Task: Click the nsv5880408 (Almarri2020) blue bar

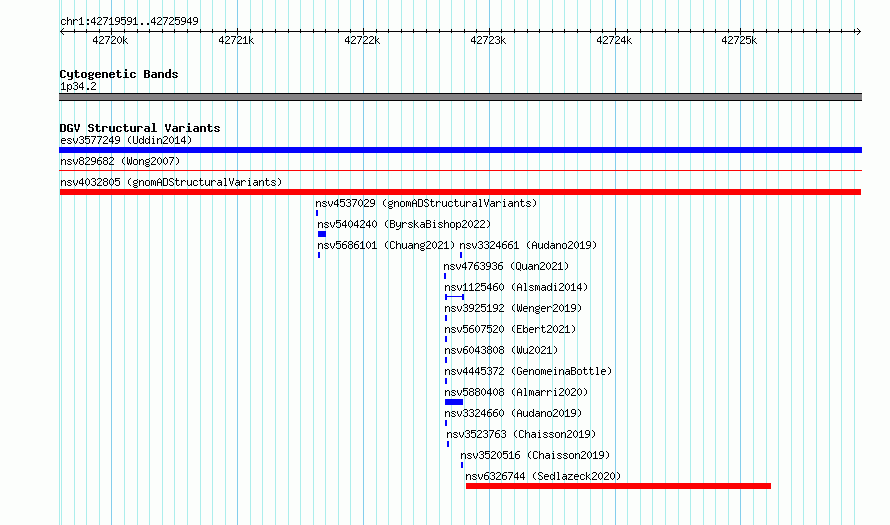Action: (x=454, y=402)
